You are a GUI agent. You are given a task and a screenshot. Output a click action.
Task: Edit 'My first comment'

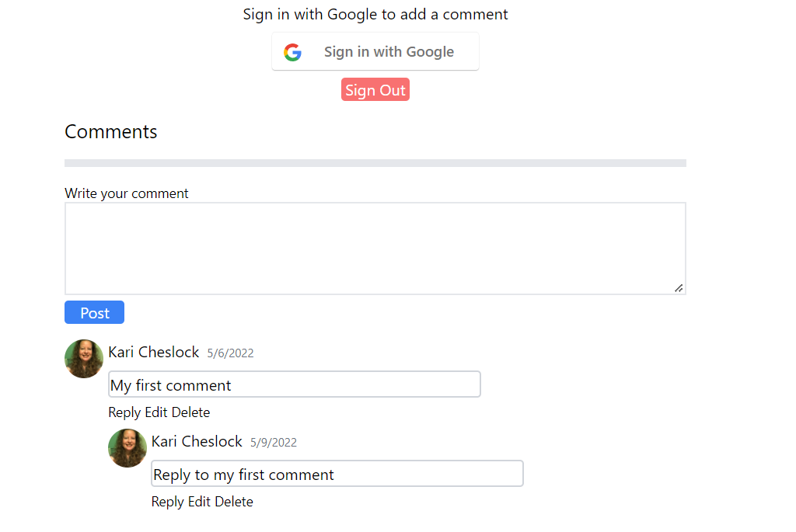[x=156, y=412]
